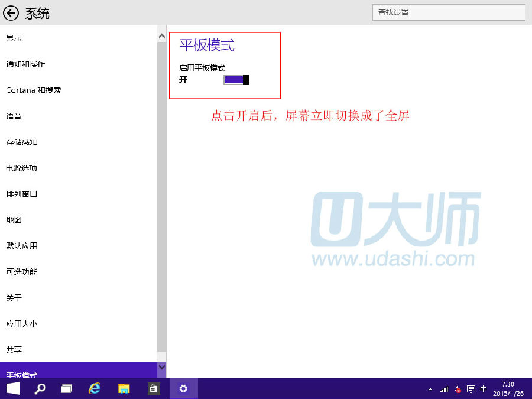Open the Store app in the taskbar
This screenshot has width=532, height=399.
pos(153,388)
